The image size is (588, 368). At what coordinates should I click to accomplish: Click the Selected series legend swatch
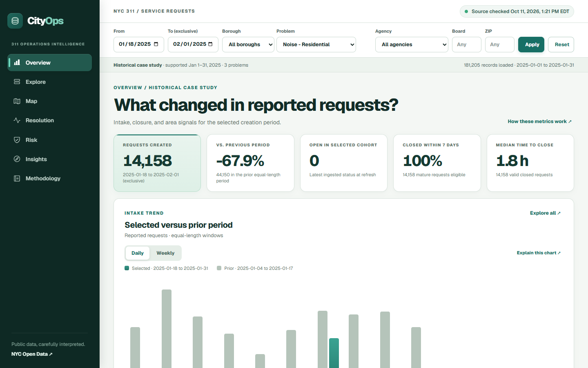pos(127,268)
